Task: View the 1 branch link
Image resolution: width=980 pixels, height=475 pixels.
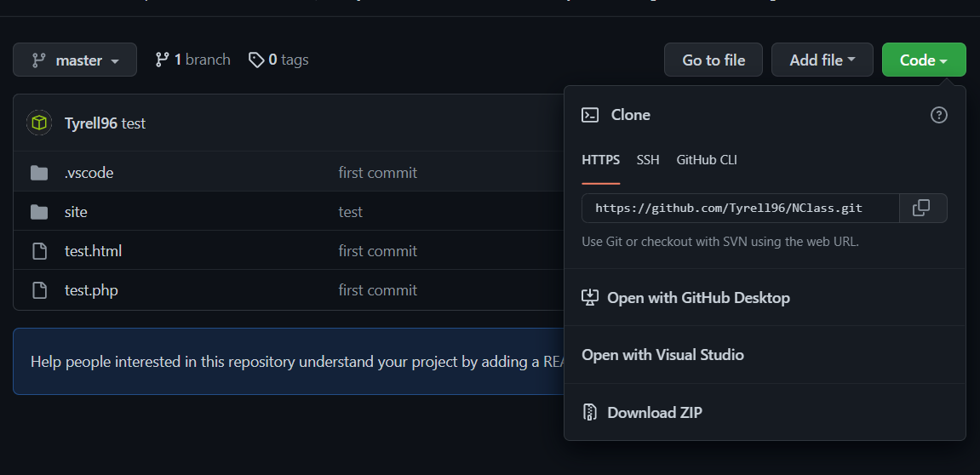Action: point(193,60)
